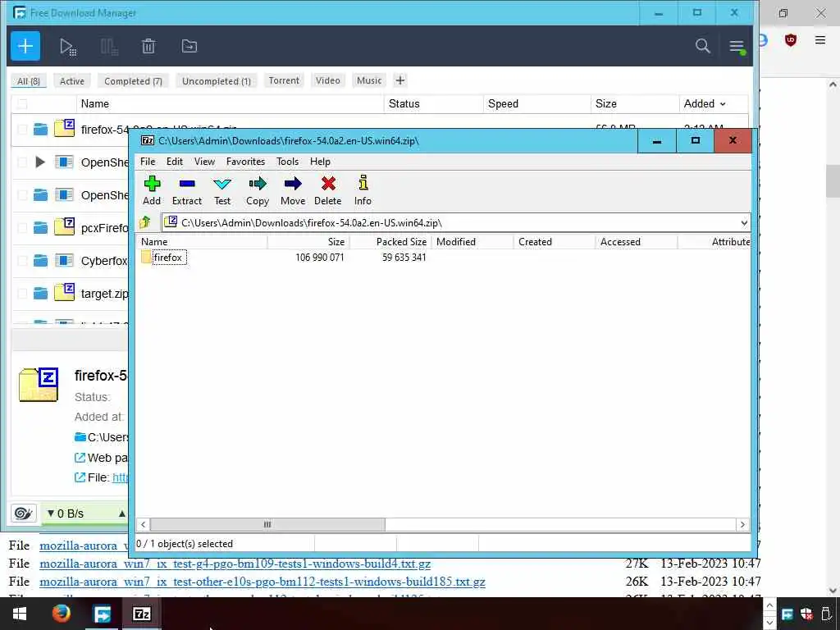Switch to the Uncompleted (1) filter tab
The width and height of the screenshot is (840, 630).
[x=217, y=81]
